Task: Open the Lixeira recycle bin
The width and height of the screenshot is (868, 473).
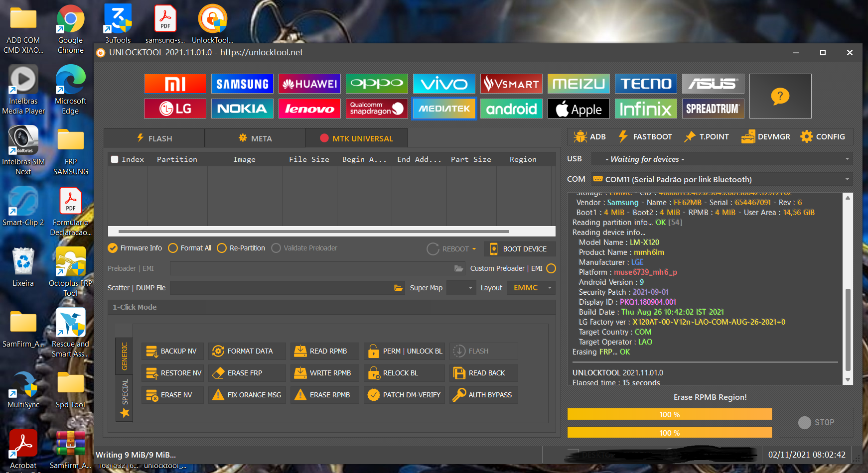Action: (x=23, y=267)
